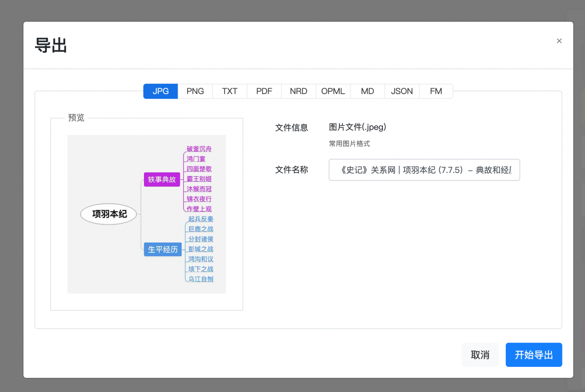The image size is (585, 392).
Task: Re-select the active JPG tab
Action: 160,91
